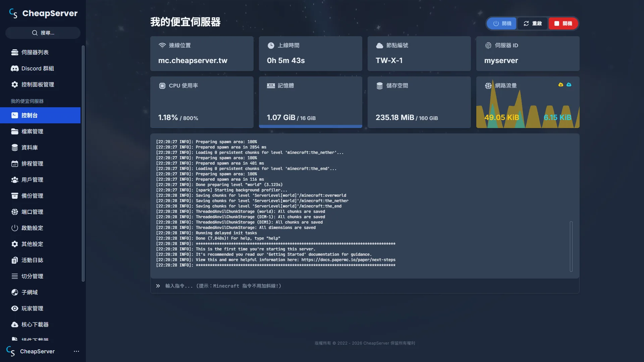The height and width of the screenshot is (362, 644).
Task: Open the Discord 群組 link
Action: tap(40, 68)
